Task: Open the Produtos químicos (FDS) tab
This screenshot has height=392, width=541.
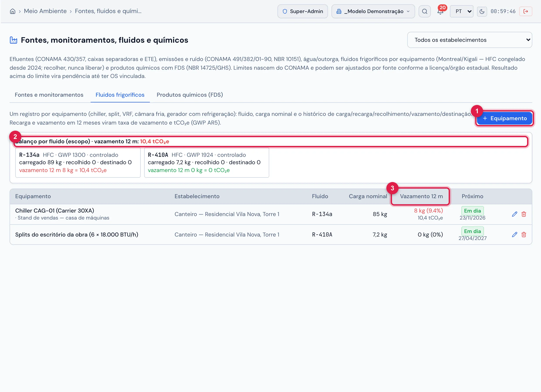Action: [190, 95]
